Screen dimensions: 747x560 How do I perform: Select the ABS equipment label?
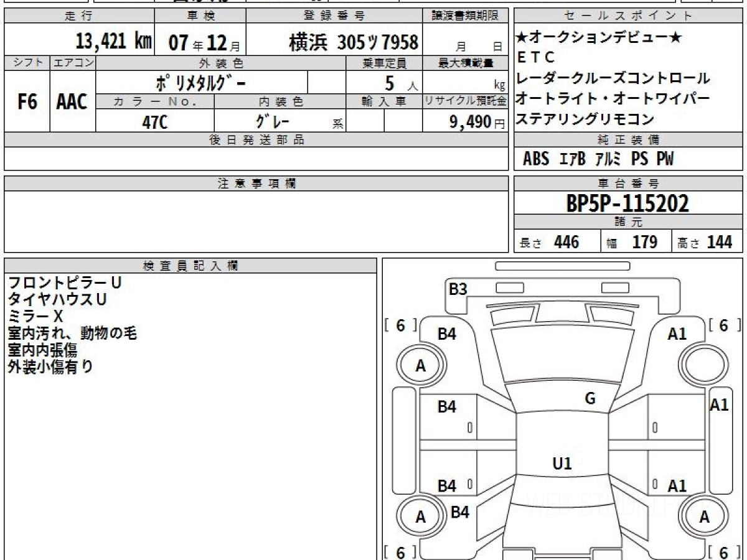(536, 159)
